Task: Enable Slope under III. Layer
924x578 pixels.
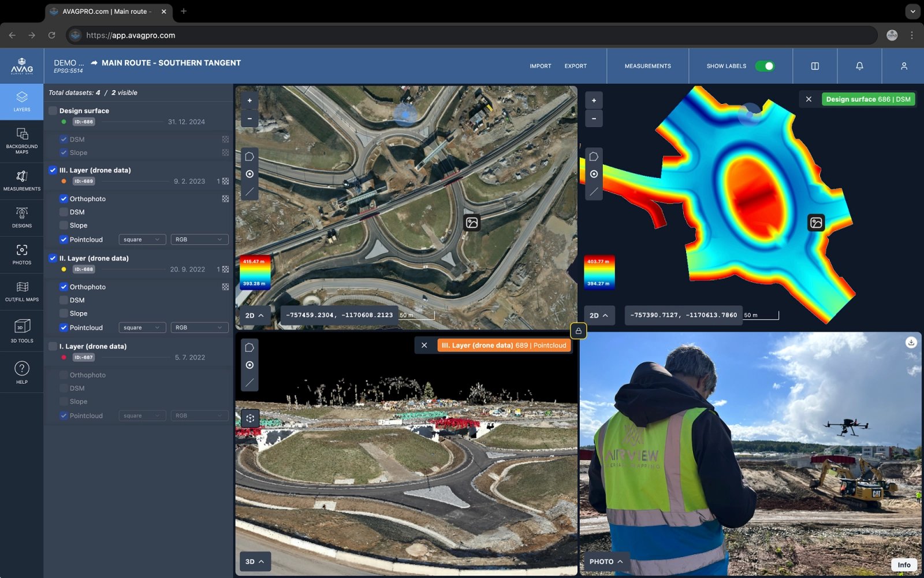Action: click(64, 225)
